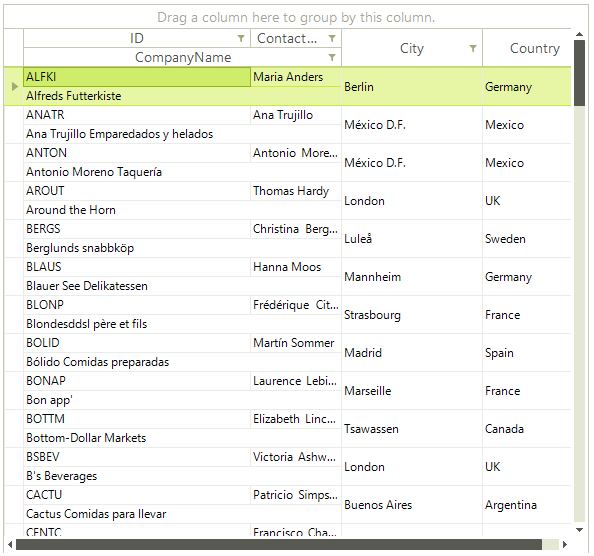Select the BSBEV cell

(x=137, y=457)
